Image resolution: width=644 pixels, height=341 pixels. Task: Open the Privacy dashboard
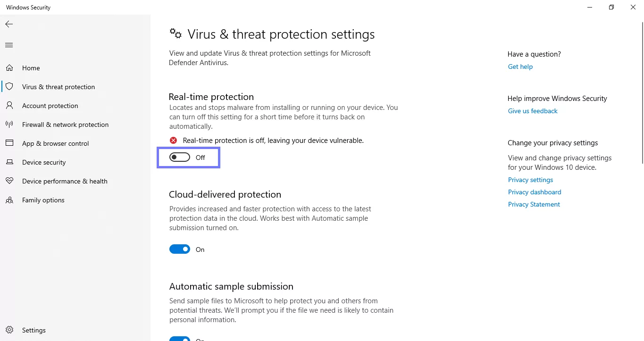click(x=534, y=192)
